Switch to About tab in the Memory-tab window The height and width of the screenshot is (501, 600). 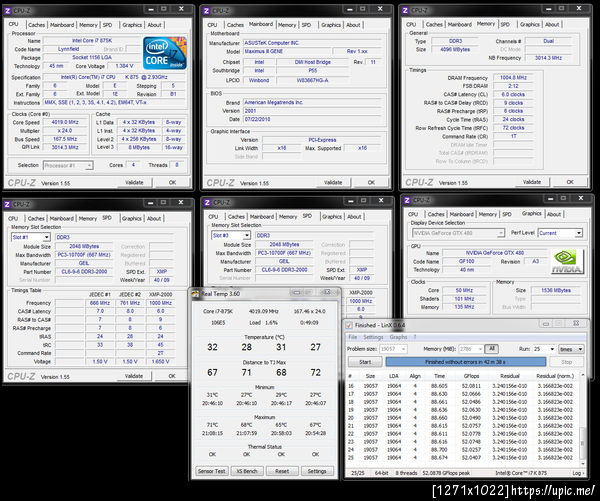point(552,24)
